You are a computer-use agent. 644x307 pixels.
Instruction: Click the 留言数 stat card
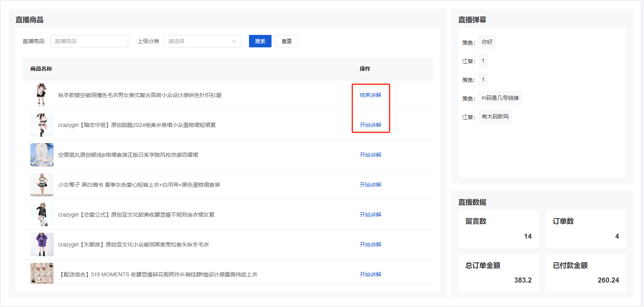pos(498,229)
